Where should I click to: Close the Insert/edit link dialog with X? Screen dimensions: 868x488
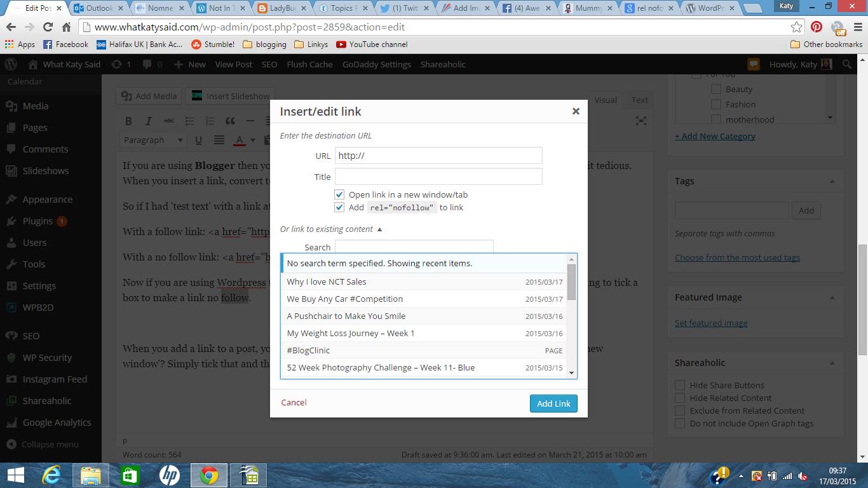pyautogui.click(x=576, y=111)
